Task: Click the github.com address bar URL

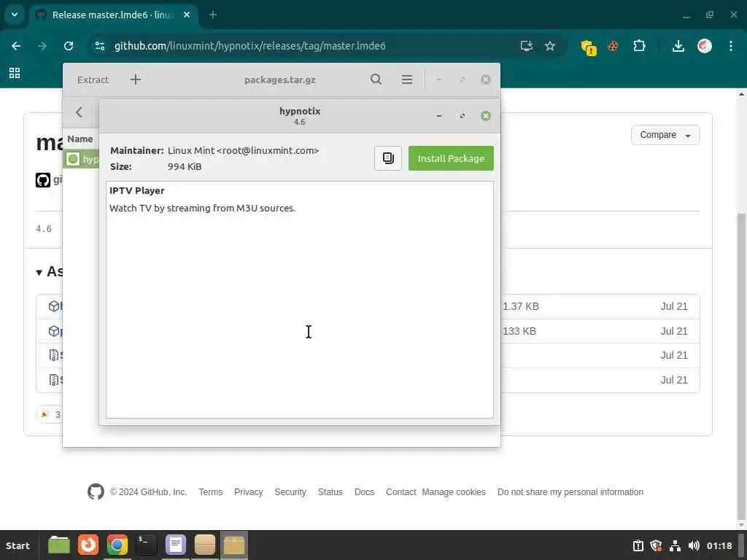Action: [249, 46]
